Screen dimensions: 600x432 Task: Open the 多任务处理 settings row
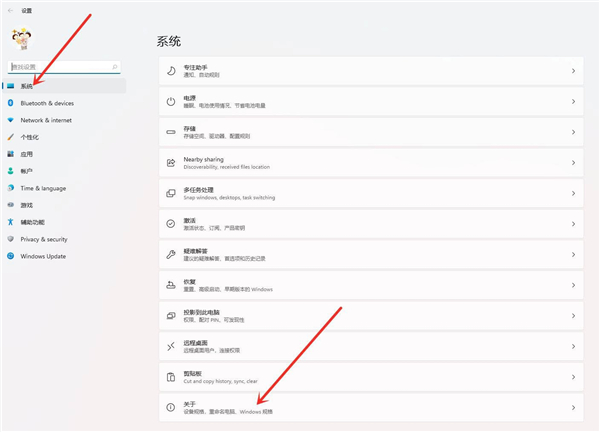click(370, 193)
